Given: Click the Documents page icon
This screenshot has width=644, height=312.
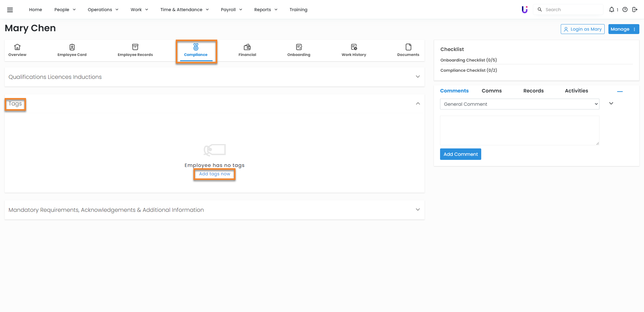Looking at the screenshot, I should (x=408, y=47).
